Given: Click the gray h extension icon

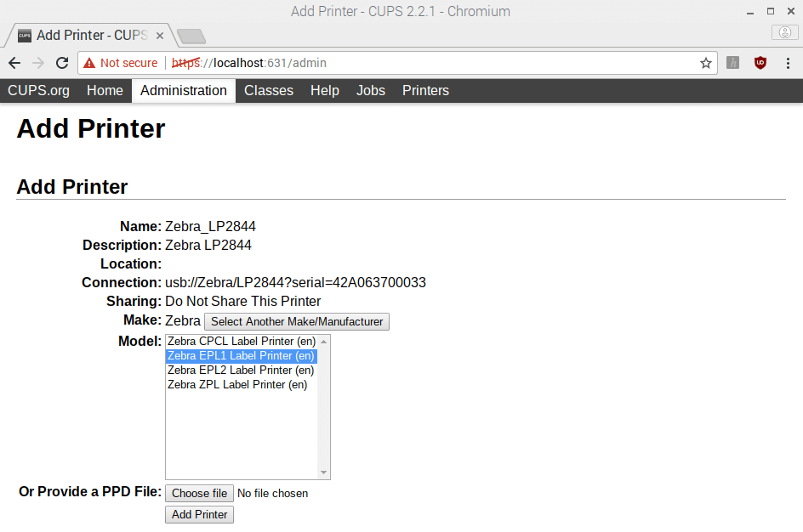Looking at the screenshot, I should (733, 63).
